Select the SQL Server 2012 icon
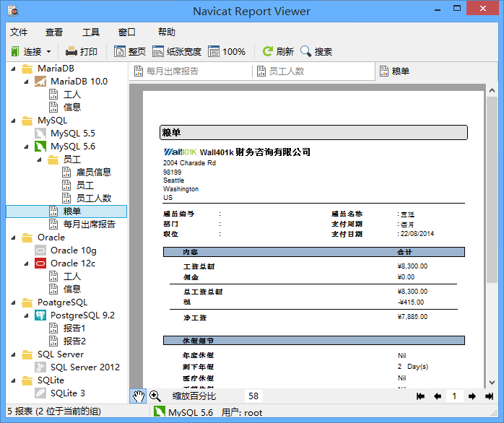Viewport: 504px width, 423px height. [x=40, y=367]
